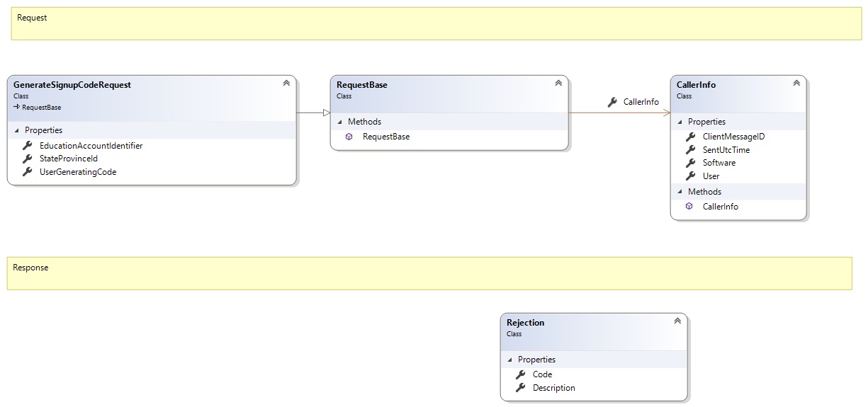868x407 pixels.
Task: Collapse the RequestBase class using its chevron
Action: (558, 83)
